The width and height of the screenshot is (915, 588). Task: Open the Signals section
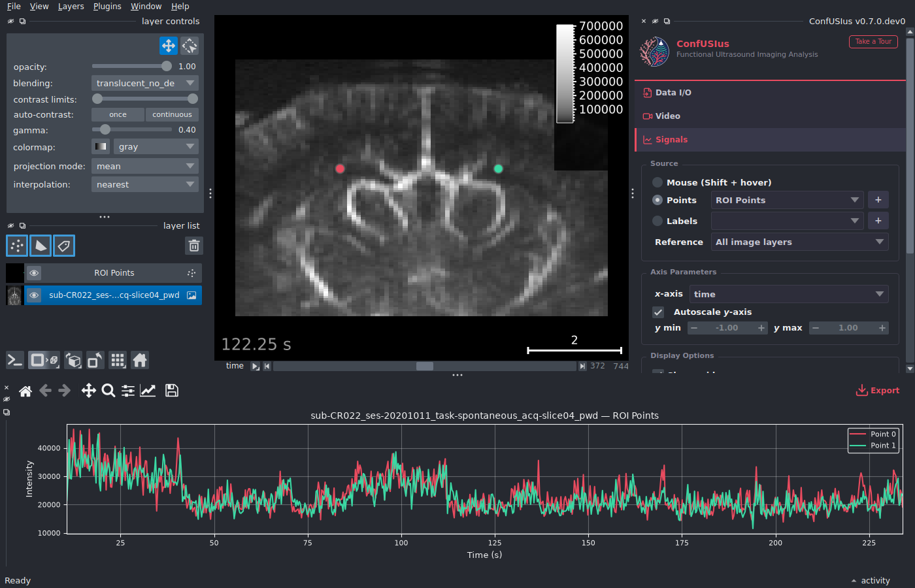(x=770, y=140)
